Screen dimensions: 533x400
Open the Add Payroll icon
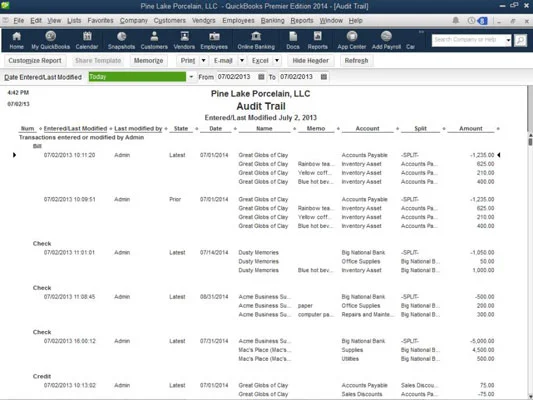386,40
